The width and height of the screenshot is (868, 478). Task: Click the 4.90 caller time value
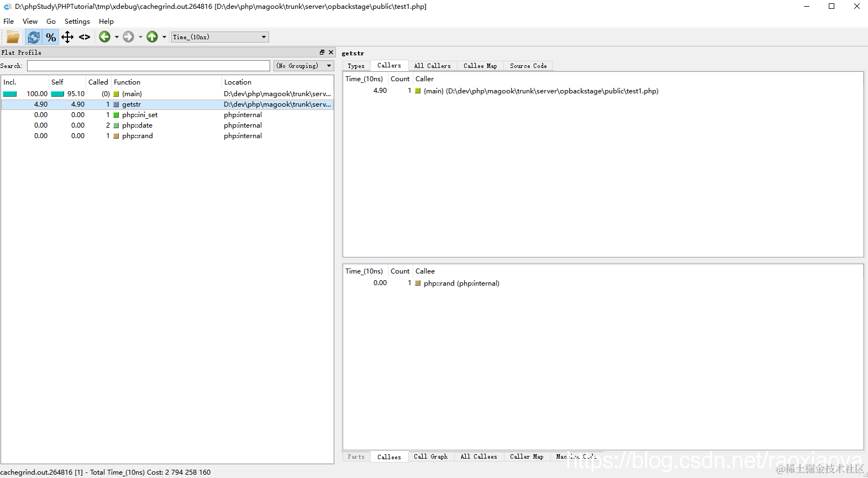[380, 91]
